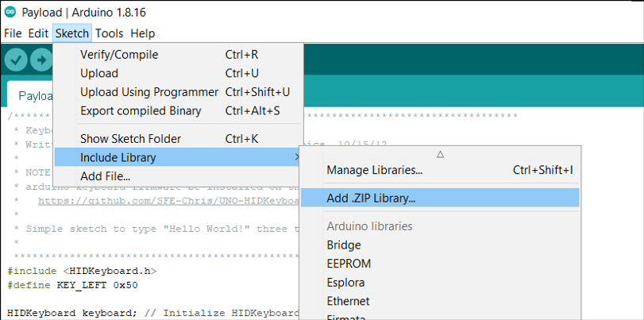Click the HIDKeyboard keyboard; declaration line

152,313
